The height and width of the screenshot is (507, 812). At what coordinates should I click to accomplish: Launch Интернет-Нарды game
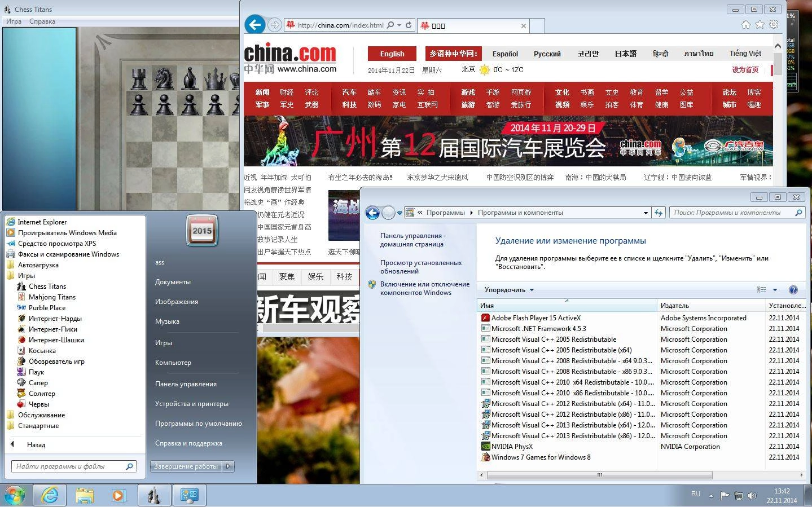pos(55,319)
